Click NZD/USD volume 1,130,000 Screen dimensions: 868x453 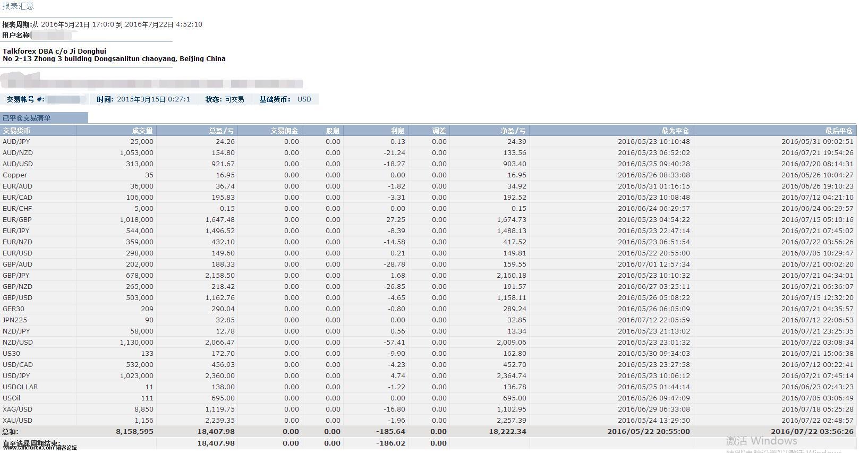137,342
